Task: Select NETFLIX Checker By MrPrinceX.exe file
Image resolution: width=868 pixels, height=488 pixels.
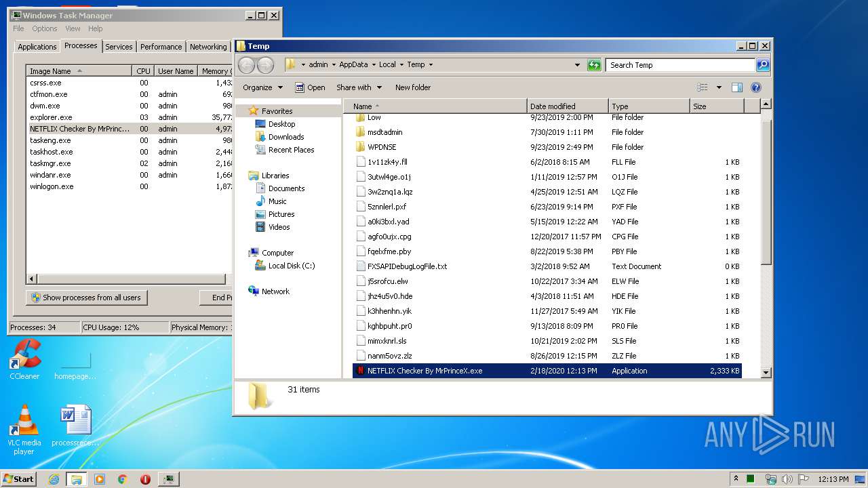Action: pyautogui.click(x=547, y=371)
